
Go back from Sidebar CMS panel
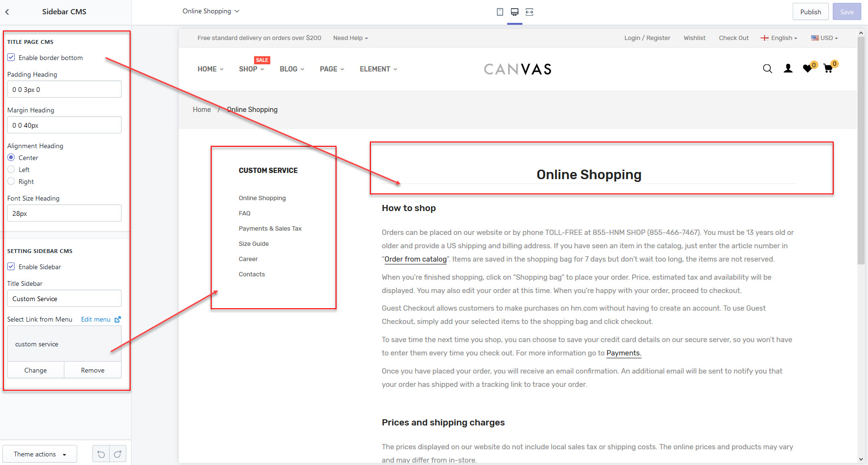pos(7,12)
